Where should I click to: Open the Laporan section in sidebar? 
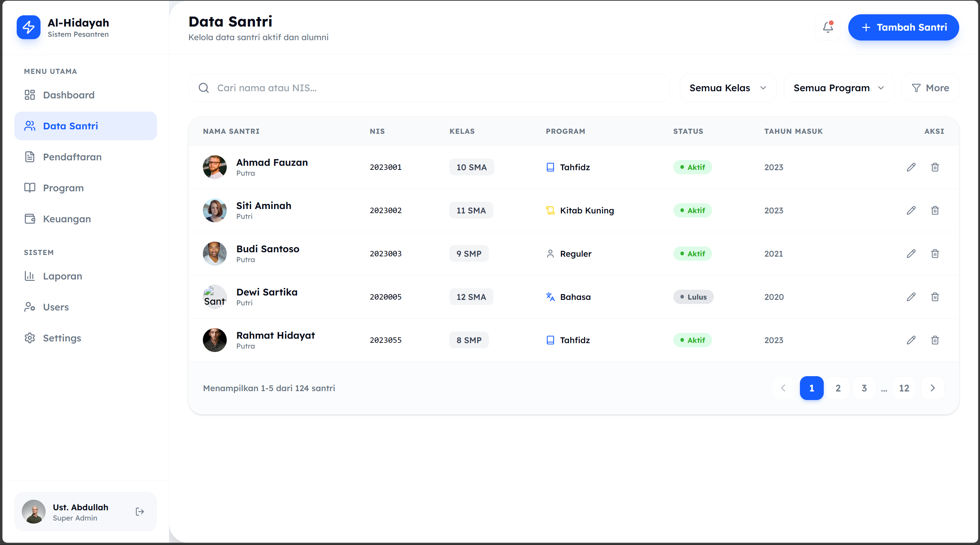[62, 276]
